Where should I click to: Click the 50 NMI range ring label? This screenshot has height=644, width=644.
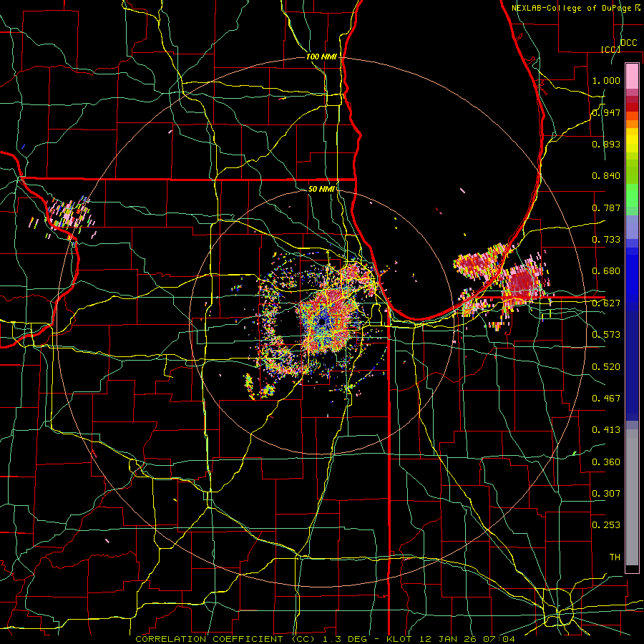pyautogui.click(x=321, y=189)
